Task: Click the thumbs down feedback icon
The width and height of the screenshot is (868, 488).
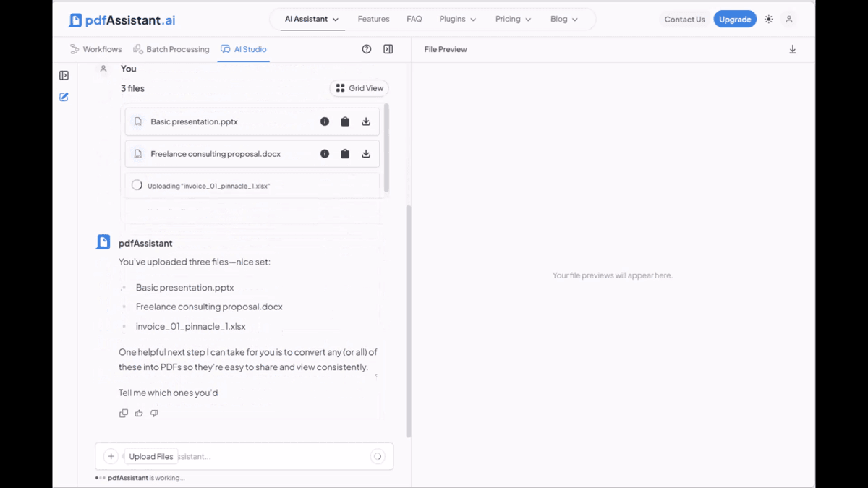Action: 154,414
